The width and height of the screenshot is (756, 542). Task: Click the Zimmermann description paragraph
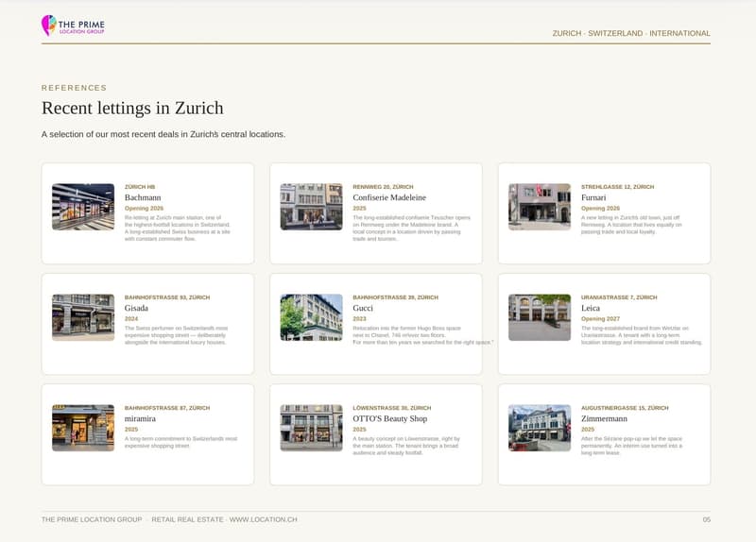coord(631,446)
